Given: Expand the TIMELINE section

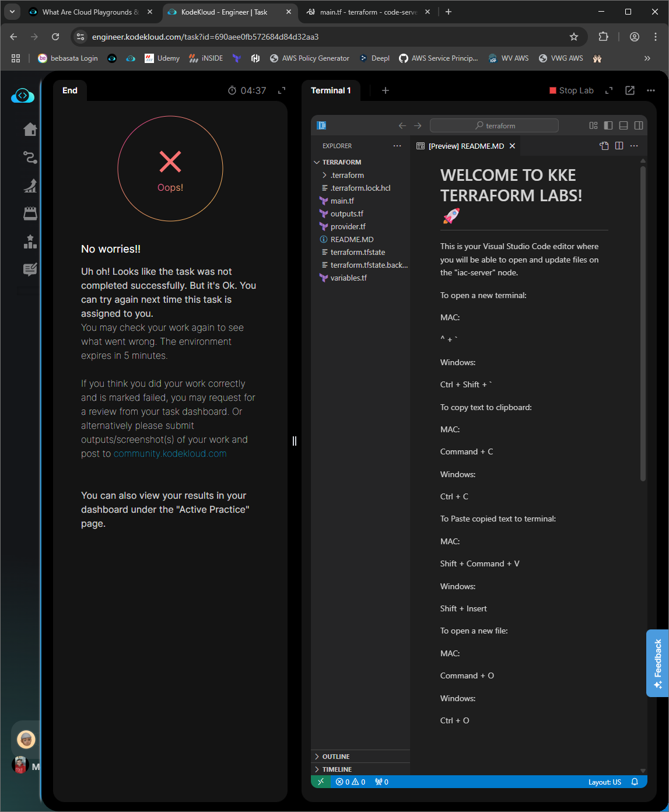Looking at the screenshot, I should (337, 769).
